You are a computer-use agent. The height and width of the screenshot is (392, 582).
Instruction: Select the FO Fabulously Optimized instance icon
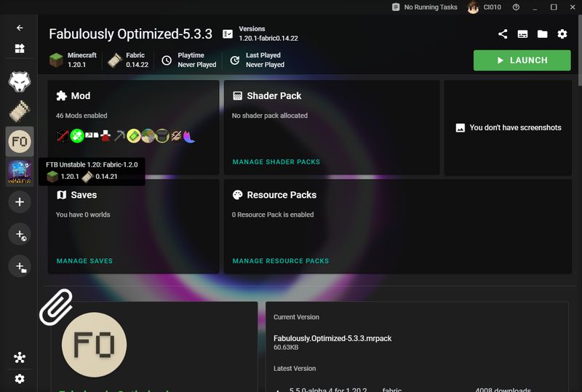[x=20, y=141]
